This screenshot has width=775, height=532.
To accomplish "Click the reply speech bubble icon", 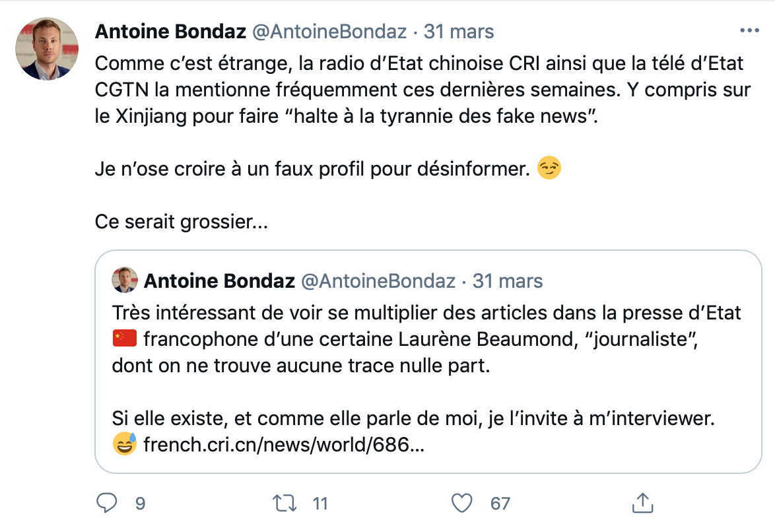I will click(107, 503).
